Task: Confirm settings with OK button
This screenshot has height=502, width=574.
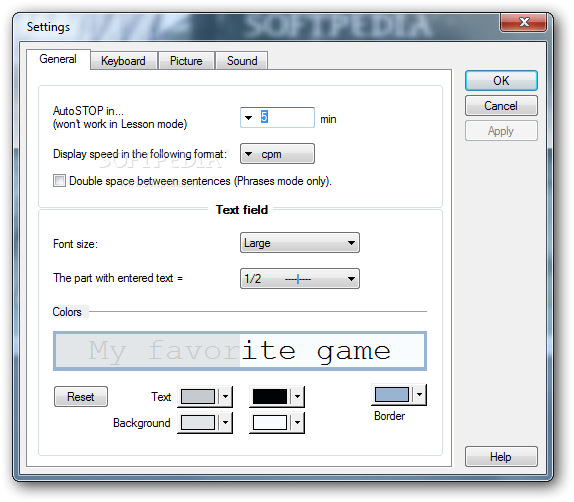Action: coord(501,81)
